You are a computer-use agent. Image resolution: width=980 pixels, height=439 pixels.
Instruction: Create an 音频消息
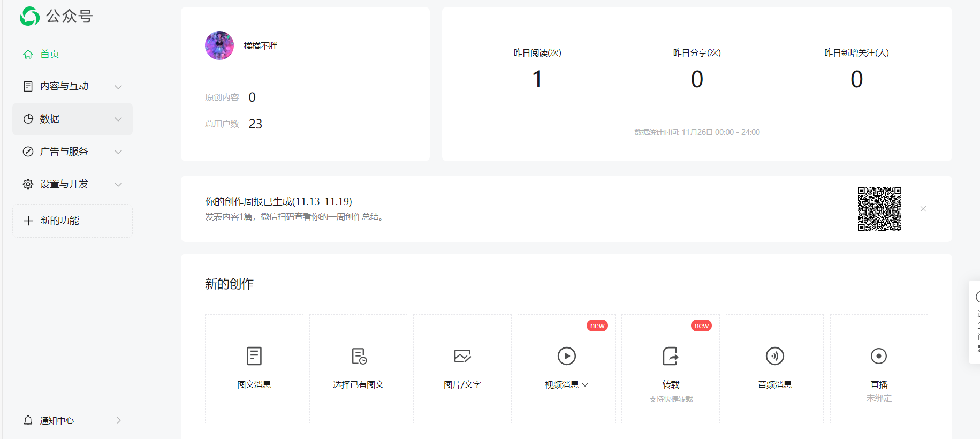[x=775, y=369]
